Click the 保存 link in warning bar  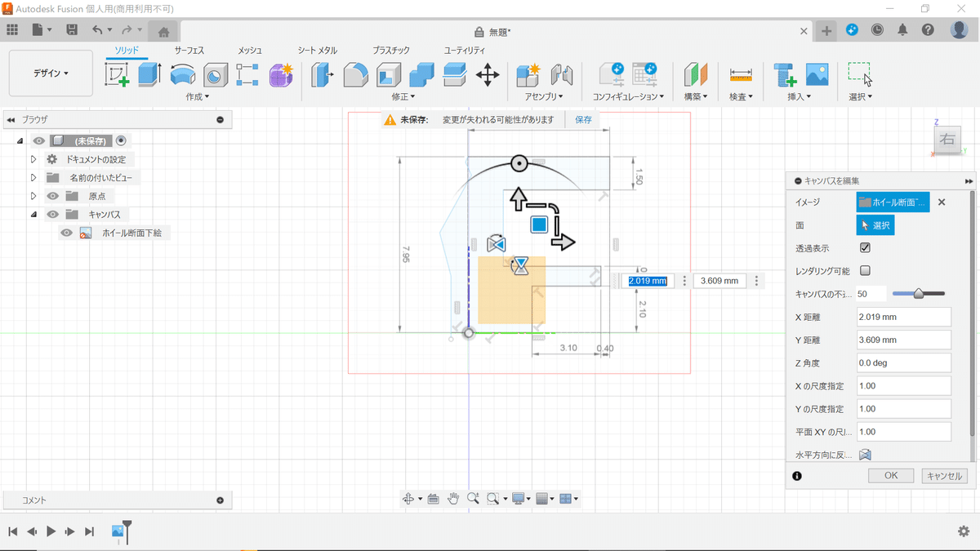tap(583, 120)
